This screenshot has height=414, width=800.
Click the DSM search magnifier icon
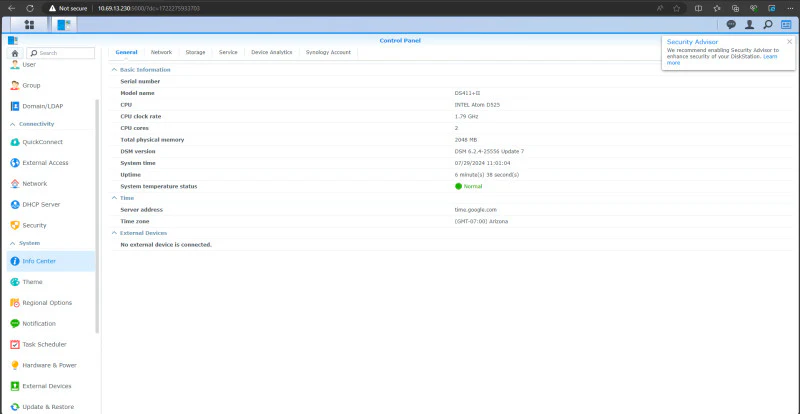(x=767, y=25)
